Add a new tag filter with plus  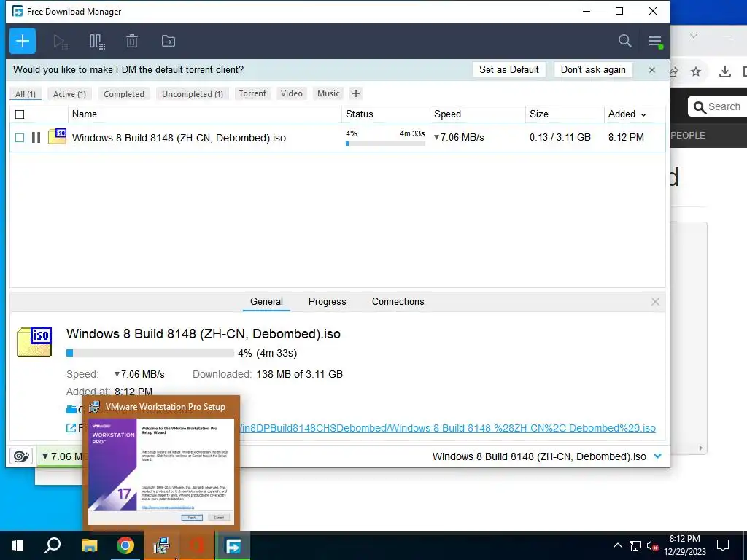click(355, 93)
